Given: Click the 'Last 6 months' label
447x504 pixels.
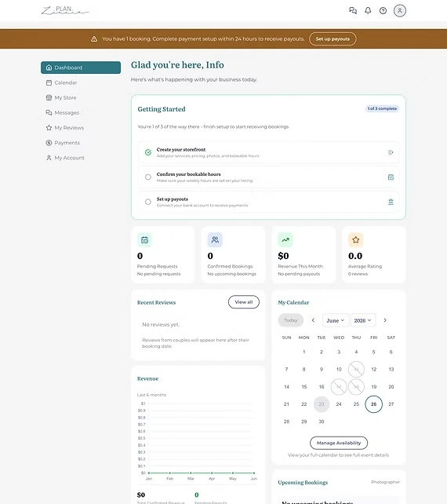Looking at the screenshot, I should pos(151,395).
